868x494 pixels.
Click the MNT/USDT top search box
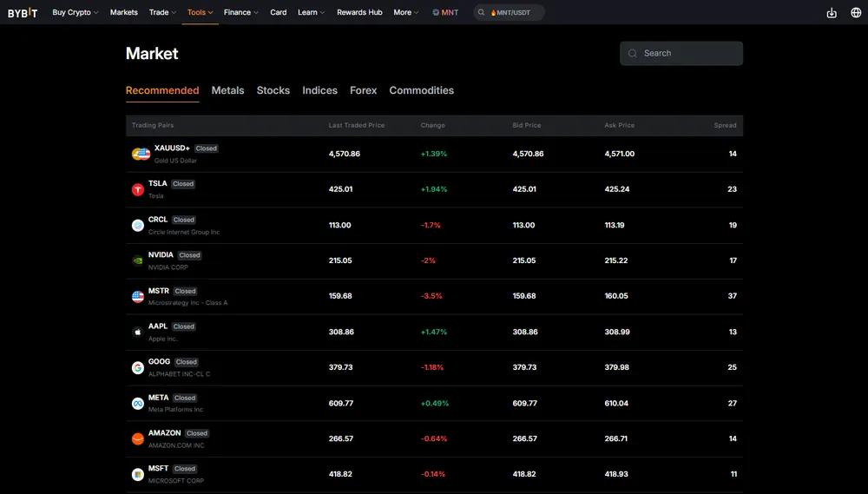point(509,12)
